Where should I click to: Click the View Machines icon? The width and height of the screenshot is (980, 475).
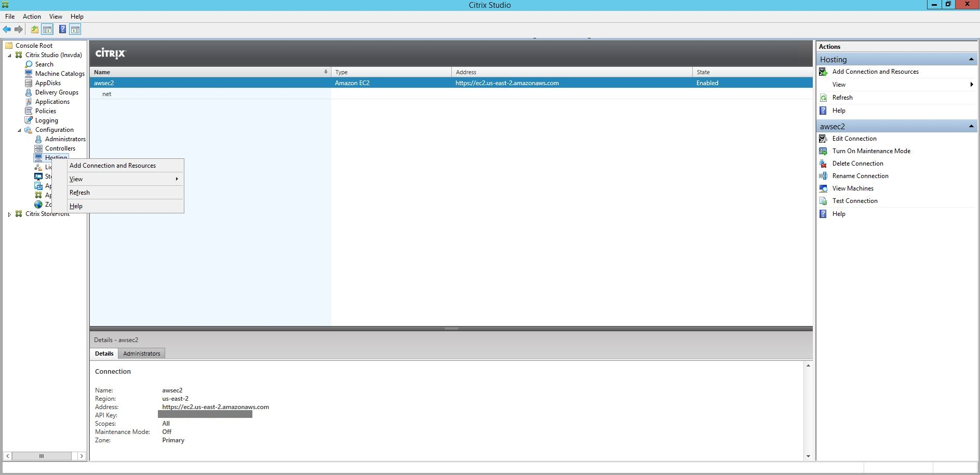pos(823,188)
